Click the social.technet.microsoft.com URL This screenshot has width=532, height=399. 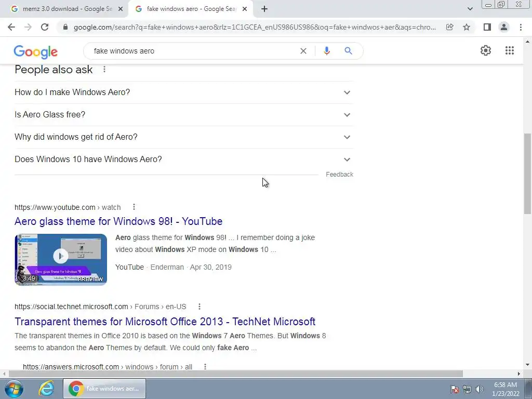(x=100, y=307)
